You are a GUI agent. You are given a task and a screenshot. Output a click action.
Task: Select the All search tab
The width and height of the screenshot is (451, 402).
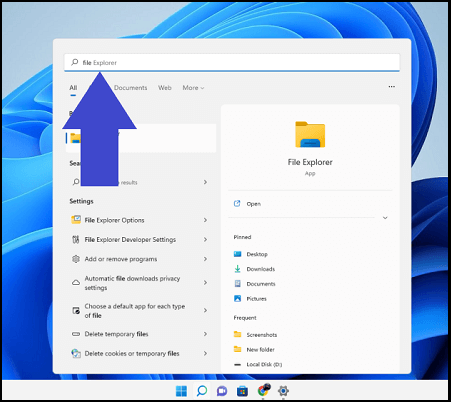(73, 88)
